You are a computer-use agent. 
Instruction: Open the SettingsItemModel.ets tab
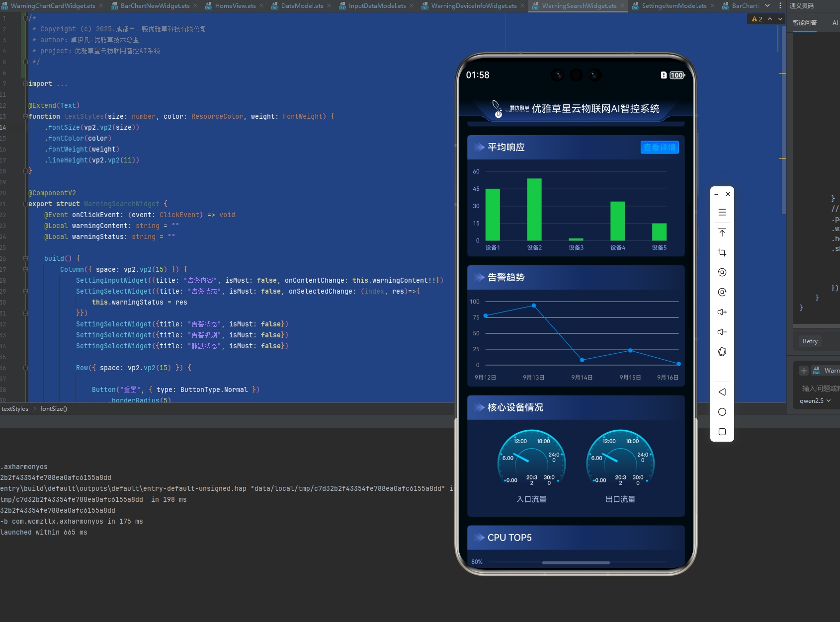pyautogui.click(x=673, y=6)
